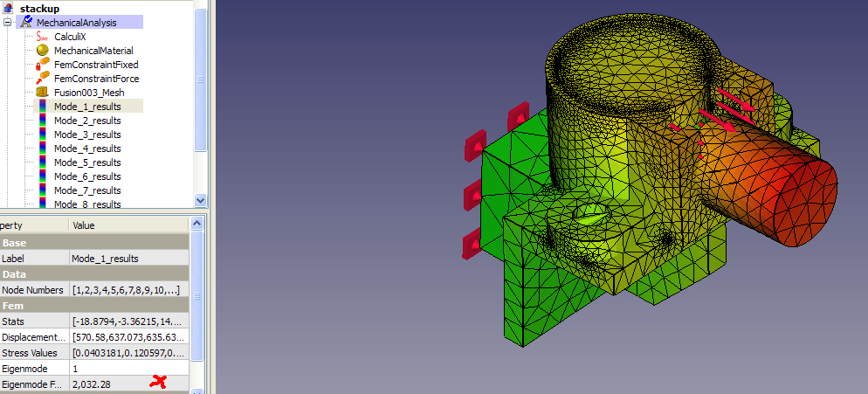Select the Mode_5_results label
Image resolution: width=868 pixels, height=394 pixels.
point(87,162)
